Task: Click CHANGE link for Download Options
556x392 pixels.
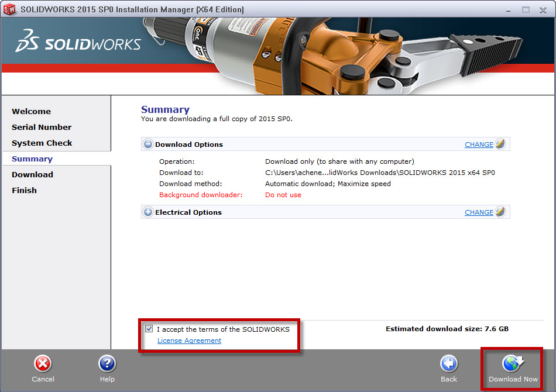Action: [x=479, y=145]
